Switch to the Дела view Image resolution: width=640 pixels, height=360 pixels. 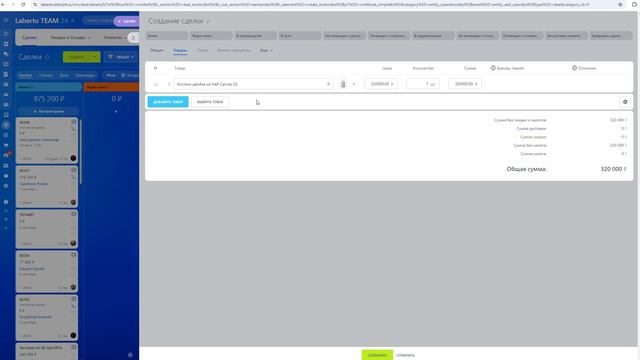pos(64,75)
